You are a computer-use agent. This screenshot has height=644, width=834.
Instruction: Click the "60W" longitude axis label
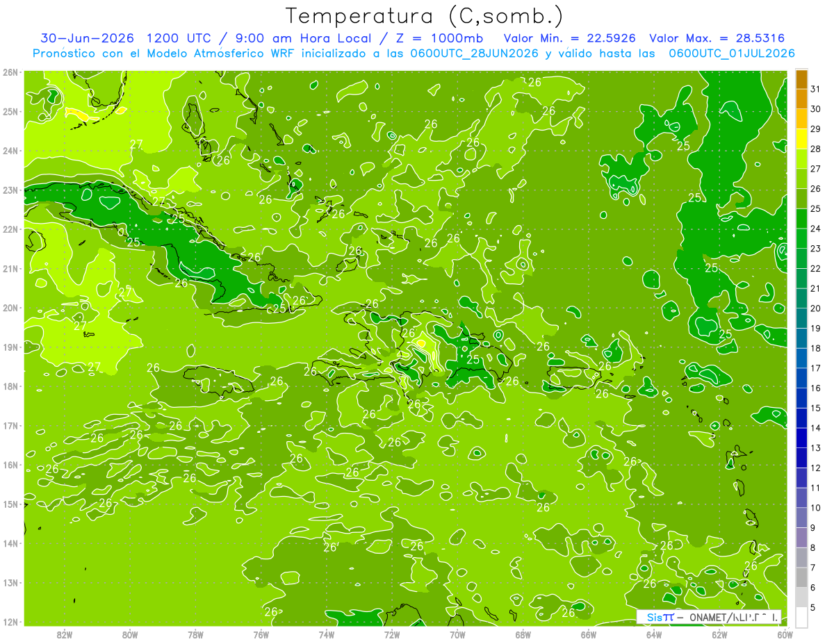[785, 634]
